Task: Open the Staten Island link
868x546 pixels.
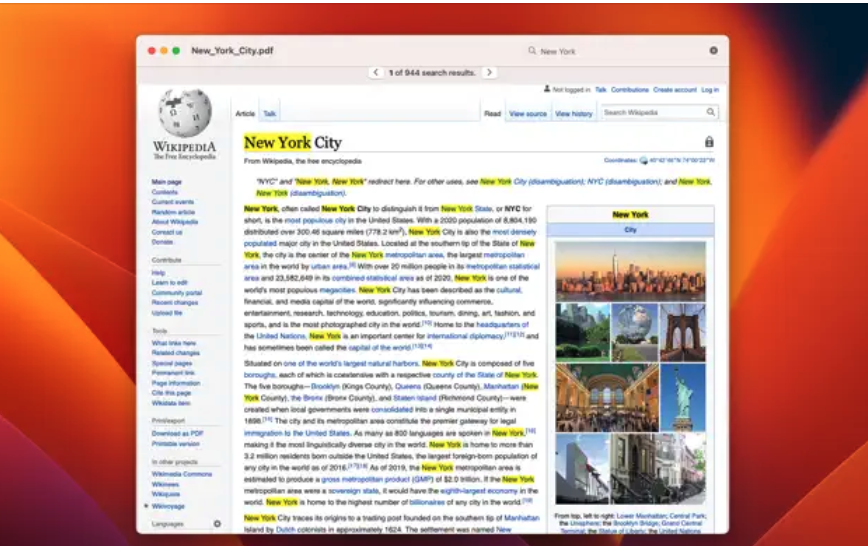Action: [x=415, y=398]
